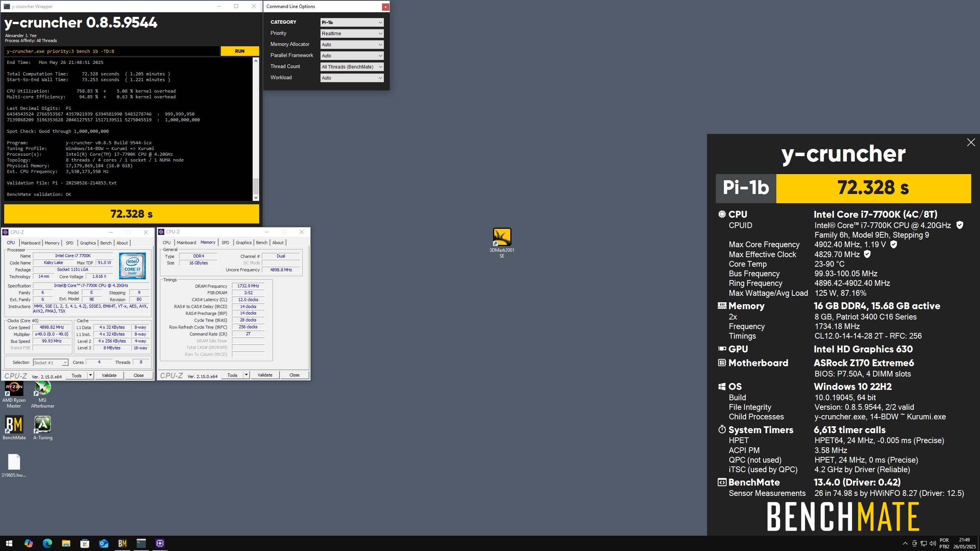Open MSI Afterburner desktop icon
Viewport: 980px width, 551px height.
[x=42, y=395]
